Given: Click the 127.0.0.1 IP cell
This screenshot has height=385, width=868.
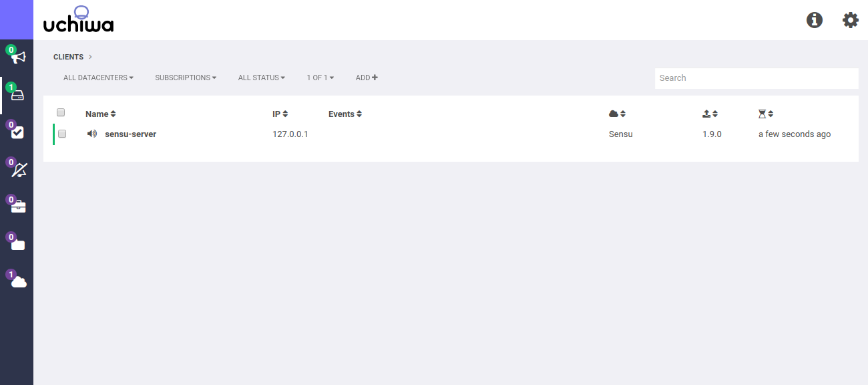Looking at the screenshot, I should coord(290,134).
